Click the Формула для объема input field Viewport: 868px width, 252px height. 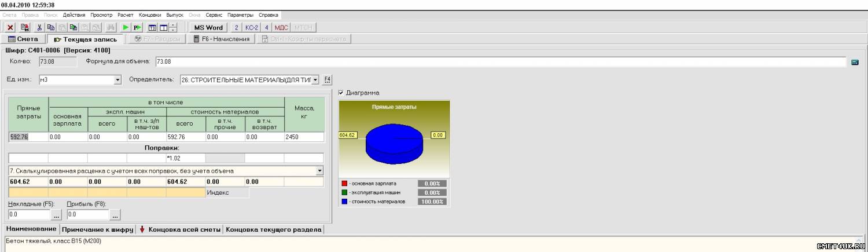[501, 61]
